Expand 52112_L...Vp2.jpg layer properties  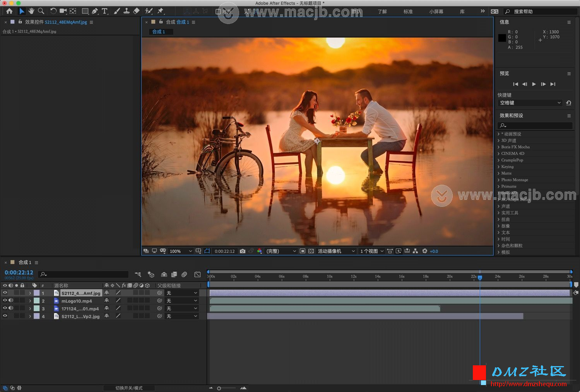[30, 316]
